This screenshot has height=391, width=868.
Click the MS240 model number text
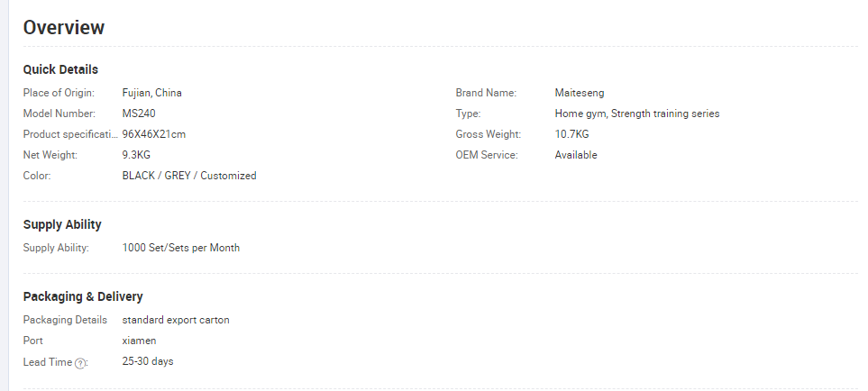click(x=139, y=114)
